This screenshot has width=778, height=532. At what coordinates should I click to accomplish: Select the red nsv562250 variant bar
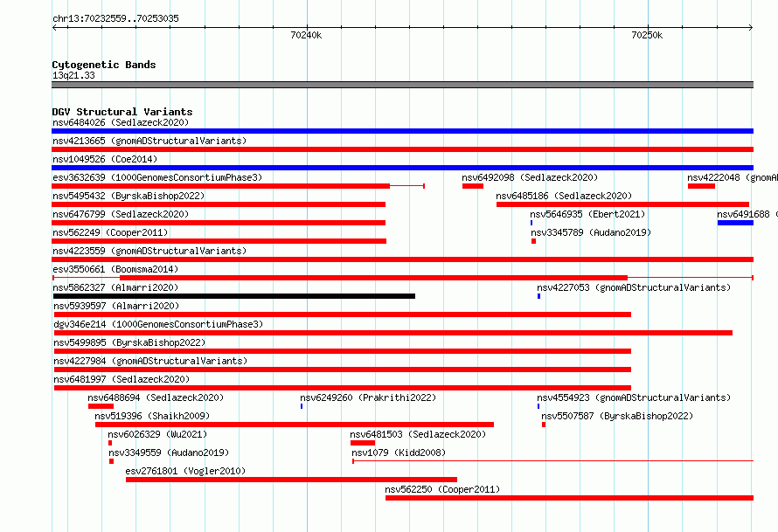pyautogui.click(x=570, y=498)
